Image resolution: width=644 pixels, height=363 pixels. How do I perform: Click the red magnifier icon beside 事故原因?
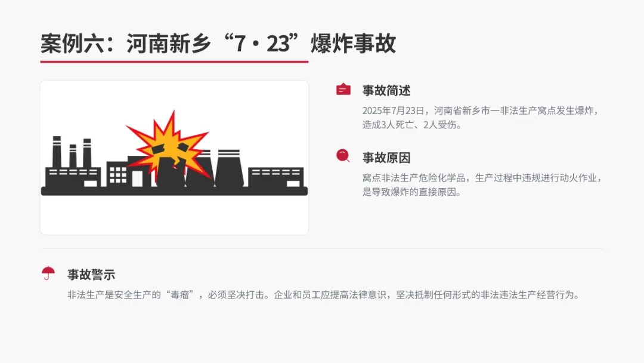click(343, 156)
